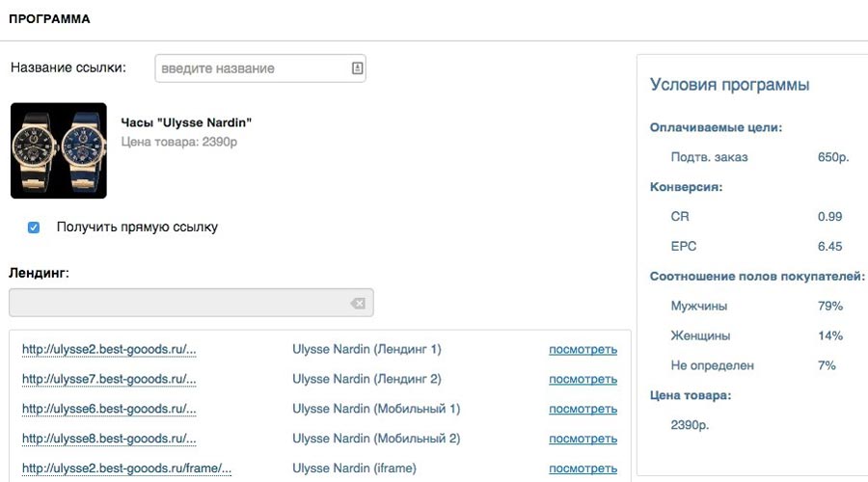The width and height of the screenshot is (868, 482).
Task: Click the "ПРОГРАММА" heading
Action: pyautogui.click(x=49, y=19)
